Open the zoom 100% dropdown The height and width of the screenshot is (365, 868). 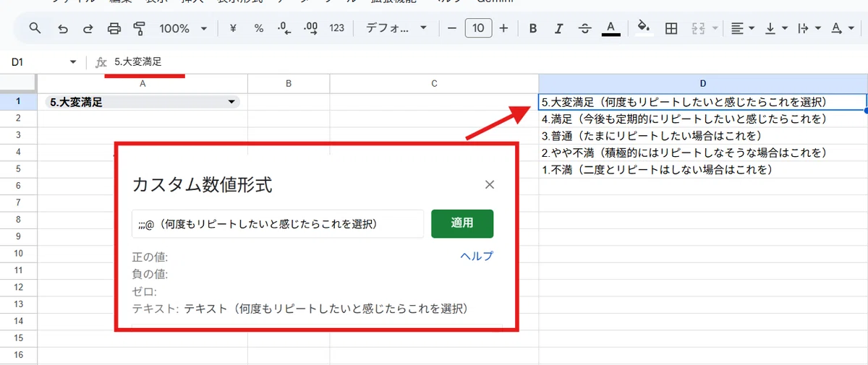click(182, 29)
